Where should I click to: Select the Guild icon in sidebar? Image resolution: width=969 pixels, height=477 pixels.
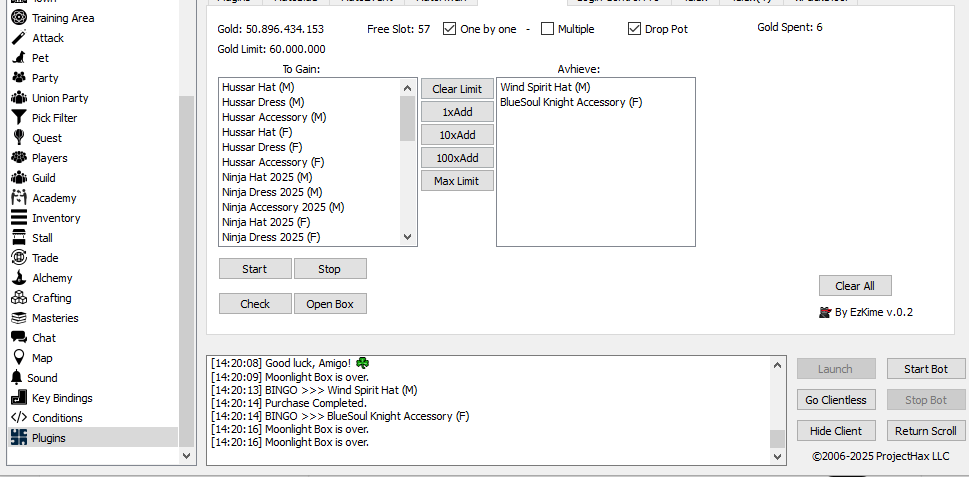point(18,178)
